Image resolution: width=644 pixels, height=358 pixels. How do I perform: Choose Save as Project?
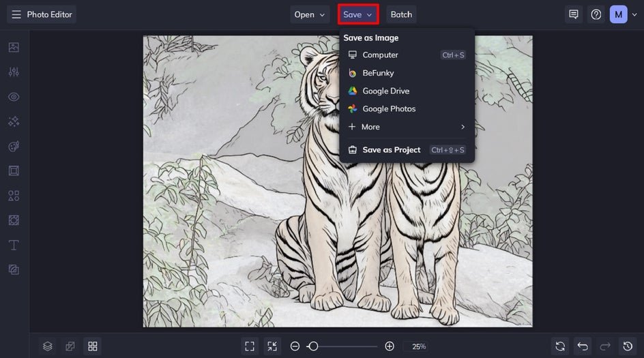tap(407, 150)
